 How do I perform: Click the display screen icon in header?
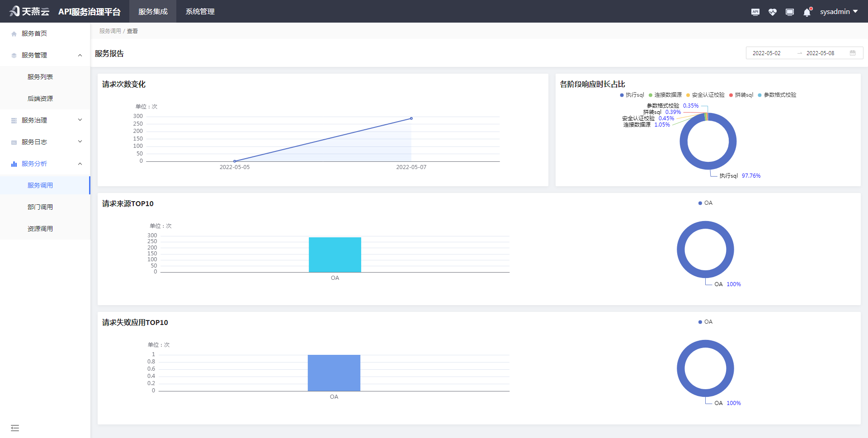tap(790, 12)
